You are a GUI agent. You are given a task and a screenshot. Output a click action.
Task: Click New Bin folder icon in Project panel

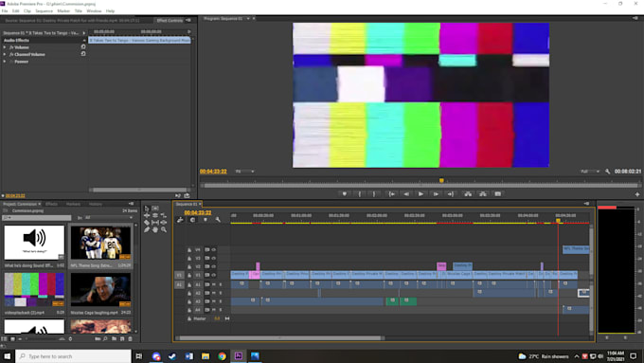coord(115,338)
